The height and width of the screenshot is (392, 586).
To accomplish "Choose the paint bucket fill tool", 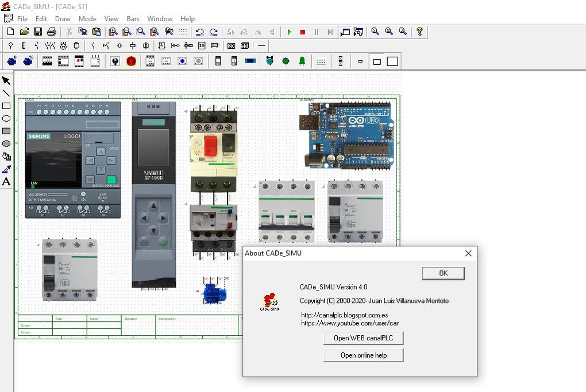I will [6, 156].
